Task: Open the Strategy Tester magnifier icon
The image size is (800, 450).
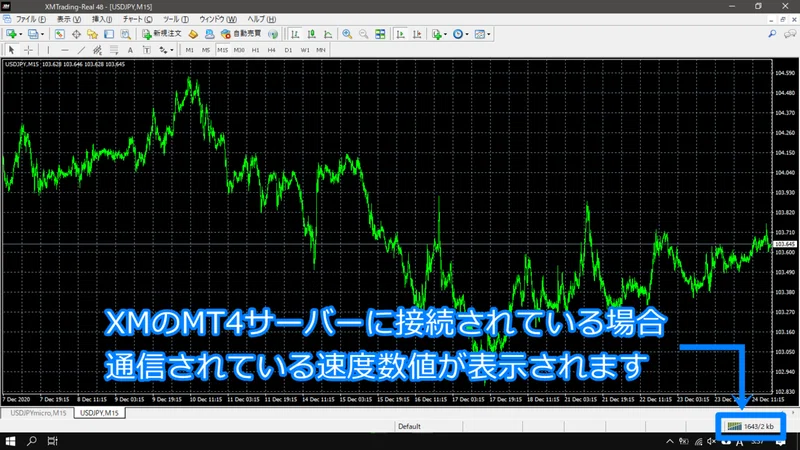Action: click(126, 34)
